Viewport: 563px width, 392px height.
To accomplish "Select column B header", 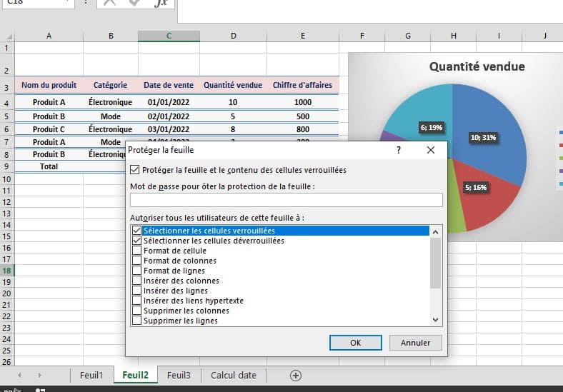I will [111, 36].
